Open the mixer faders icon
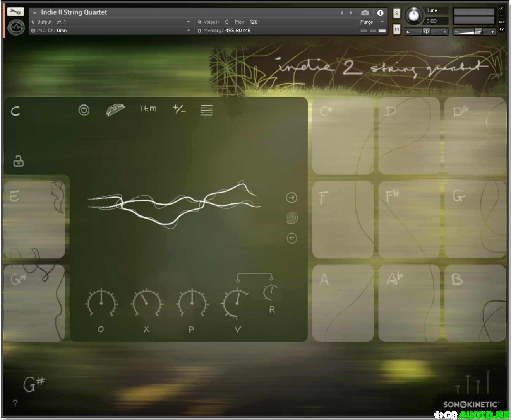Viewport: 511px width, 420px height. coord(473,382)
